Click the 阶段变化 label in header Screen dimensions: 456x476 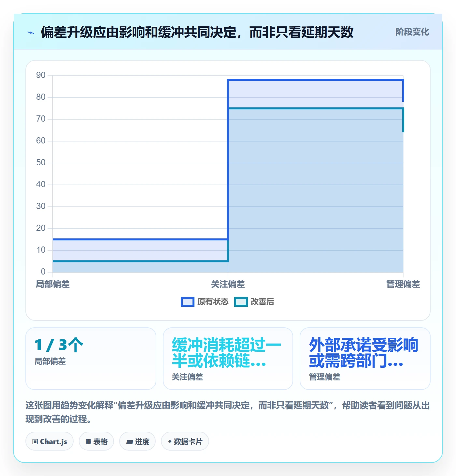coord(412,32)
